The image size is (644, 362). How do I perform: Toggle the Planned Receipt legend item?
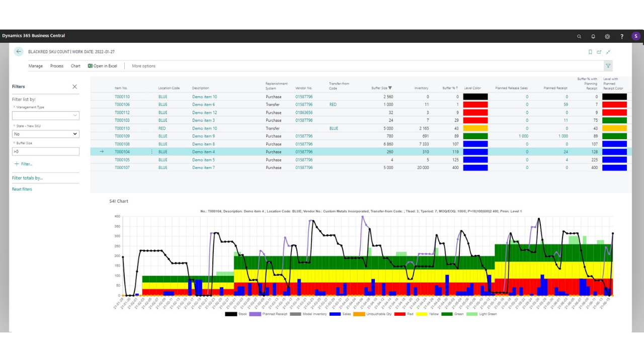coord(268,314)
